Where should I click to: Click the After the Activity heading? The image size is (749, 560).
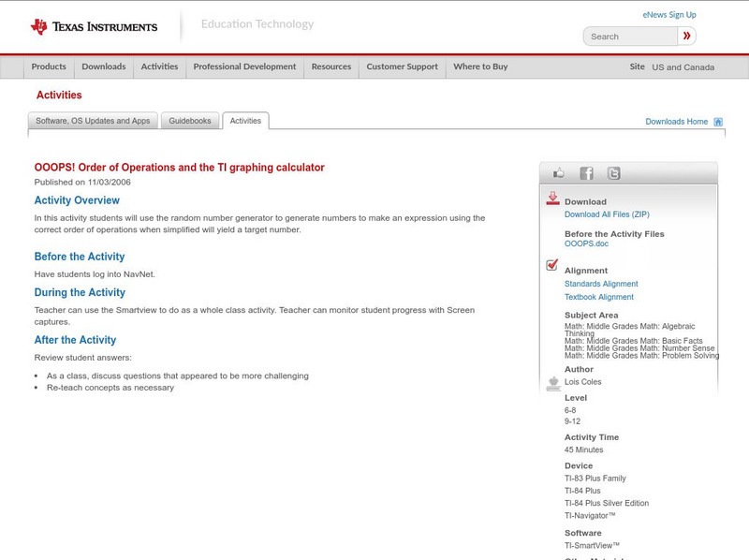point(75,340)
